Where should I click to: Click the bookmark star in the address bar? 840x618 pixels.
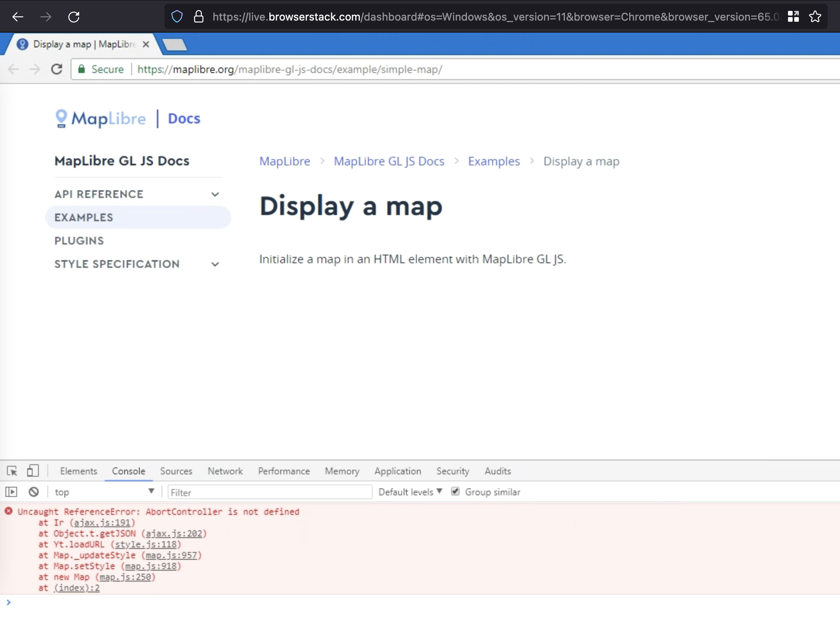tap(815, 16)
